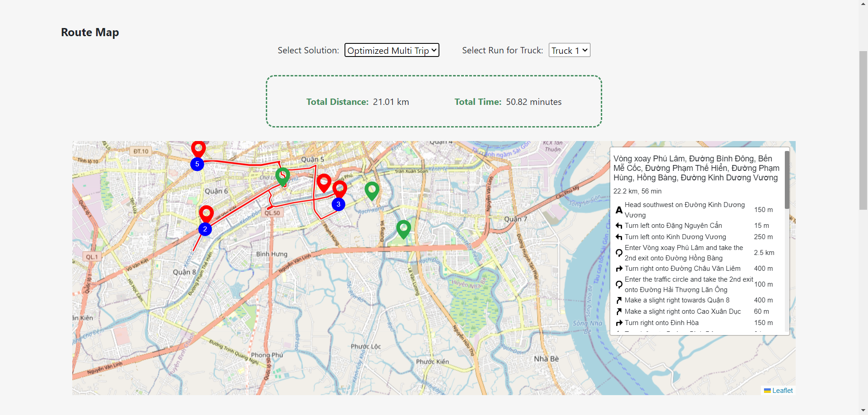
Task: Select 'Turn left onto Đặng Nguyên Cẩn' step
Action: click(x=673, y=226)
